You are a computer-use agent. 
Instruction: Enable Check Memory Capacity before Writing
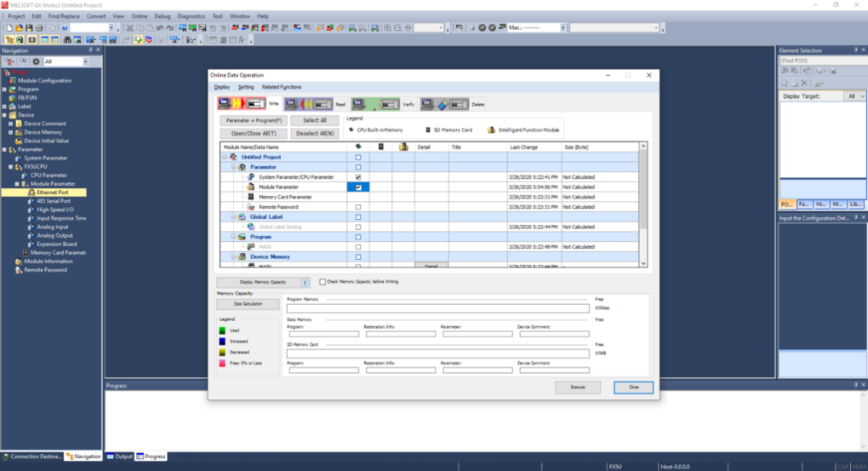(323, 282)
